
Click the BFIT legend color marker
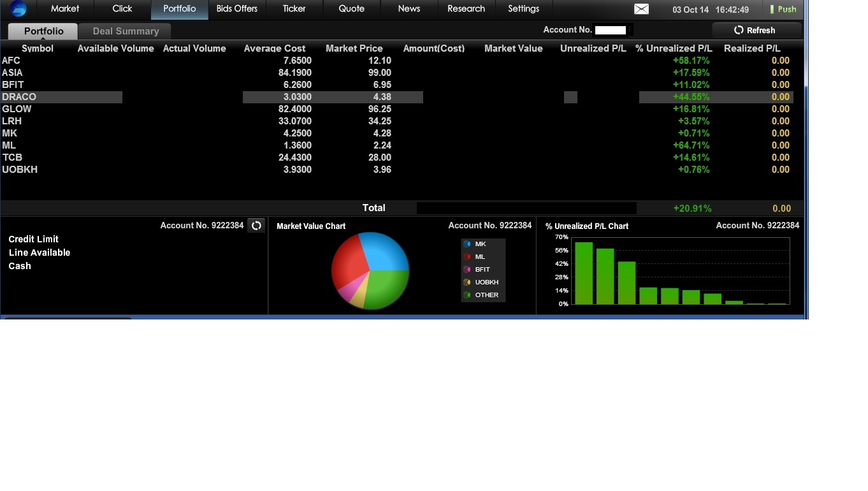pos(467,270)
